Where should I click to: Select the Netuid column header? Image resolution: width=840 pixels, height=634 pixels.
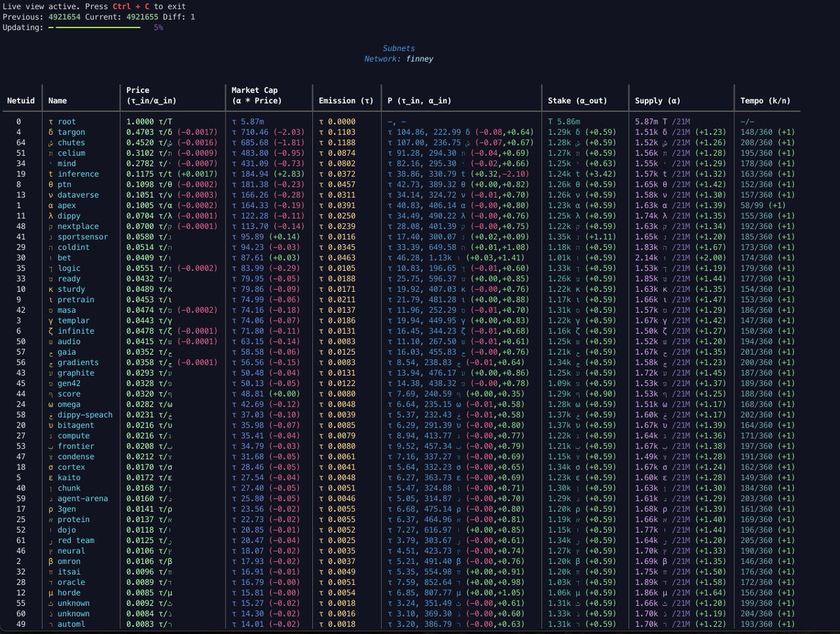pyautogui.click(x=21, y=101)
